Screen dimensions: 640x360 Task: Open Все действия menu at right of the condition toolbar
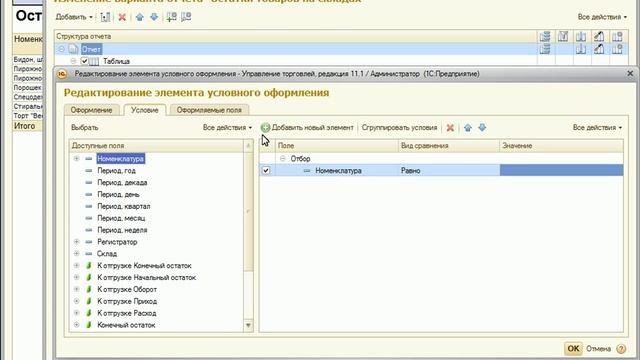597,128
